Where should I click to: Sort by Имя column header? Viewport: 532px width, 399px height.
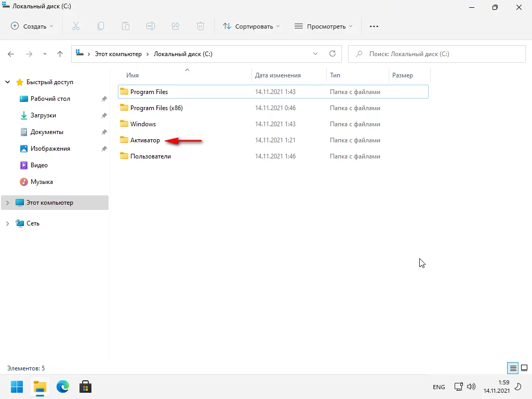pos(132,75)
